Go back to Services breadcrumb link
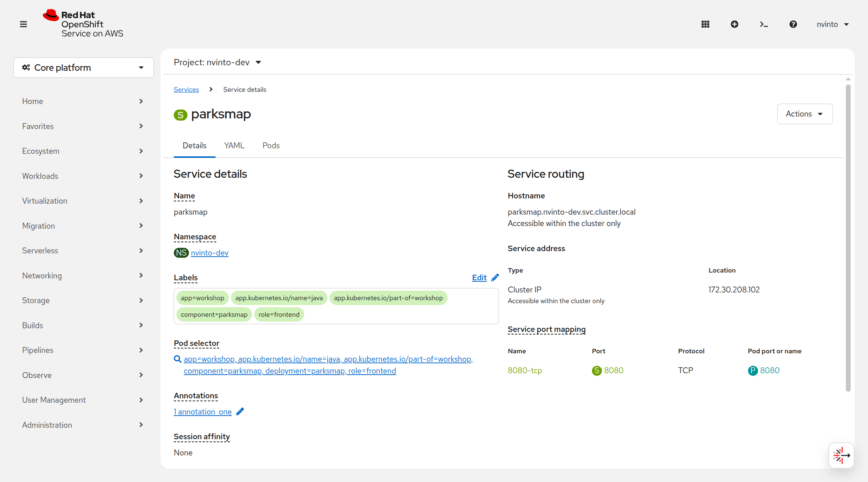Viewport: 868px width, 482px height. click(186, 90)
